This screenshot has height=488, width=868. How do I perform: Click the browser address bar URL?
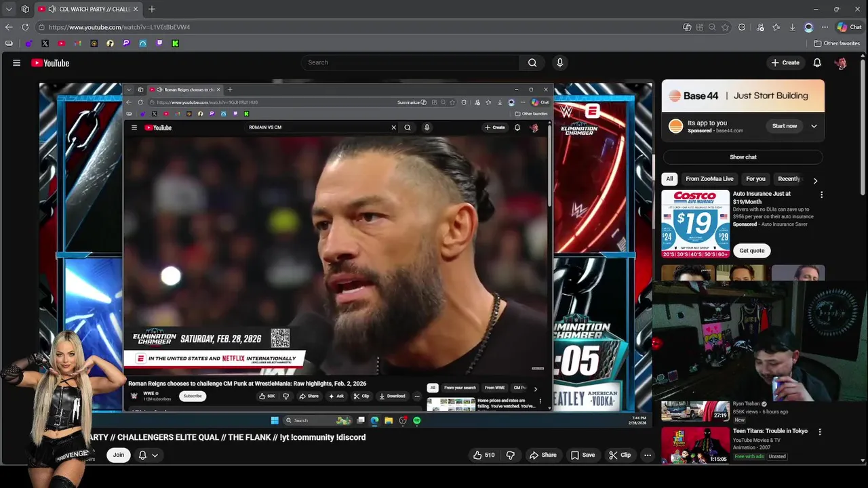click(x=119, y=27)
